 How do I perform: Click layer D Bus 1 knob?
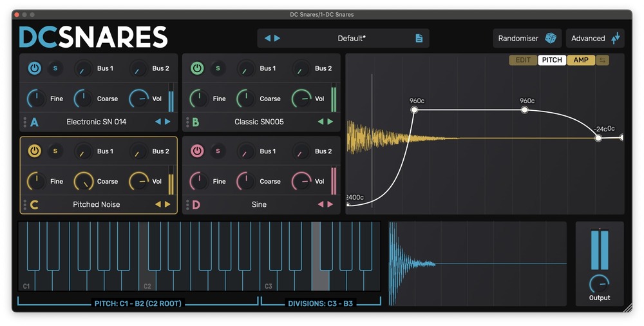pos(246,151)
